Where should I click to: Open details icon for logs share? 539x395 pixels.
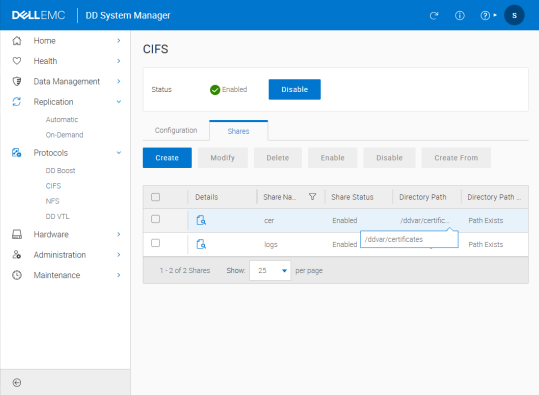pyautogui.click(x=201, y=244)
